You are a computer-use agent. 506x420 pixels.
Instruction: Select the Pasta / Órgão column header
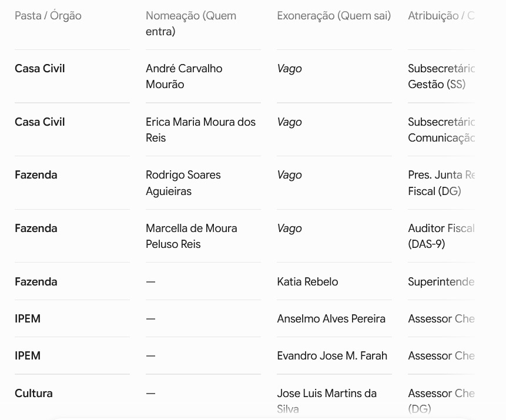48,15
